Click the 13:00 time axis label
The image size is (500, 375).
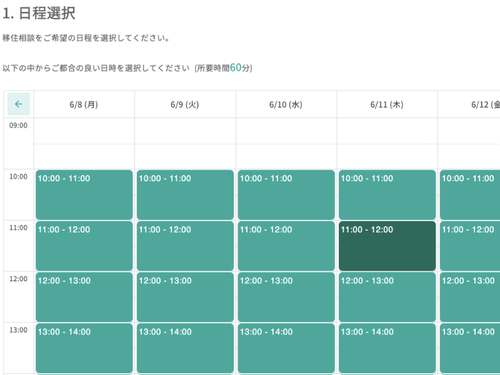coord(18,330)
